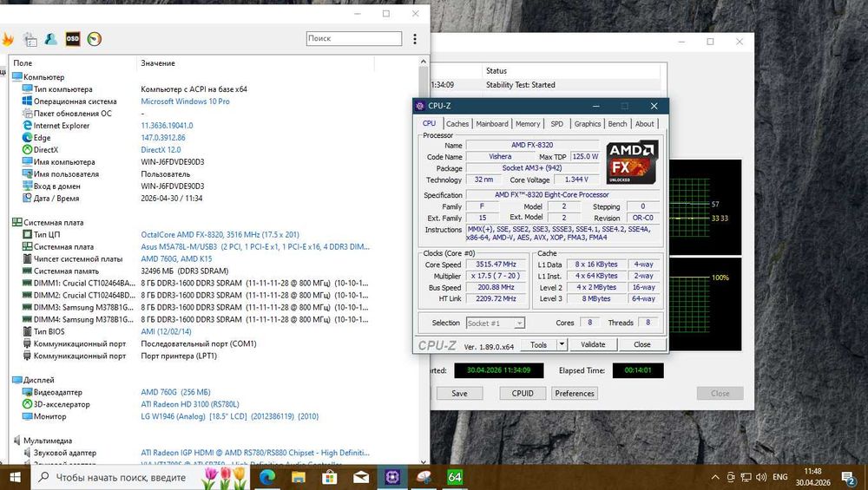Screen dimensions: 868x490
Task: Select the Мультимедиа group heading
Action: tap(48, 441)
